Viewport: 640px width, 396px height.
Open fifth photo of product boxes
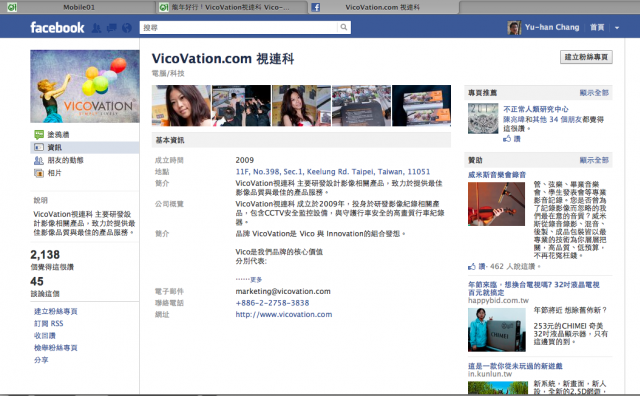421,105
